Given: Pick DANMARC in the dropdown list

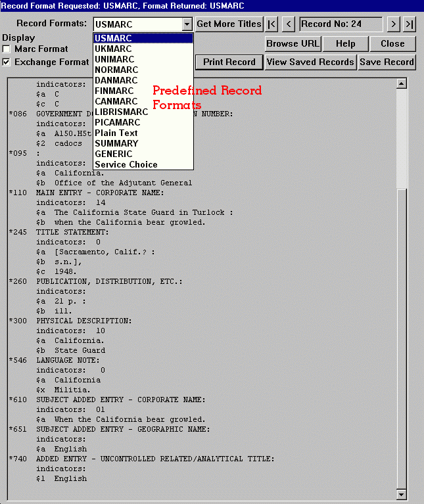Looking at the screenshot, I should (143, 80).
